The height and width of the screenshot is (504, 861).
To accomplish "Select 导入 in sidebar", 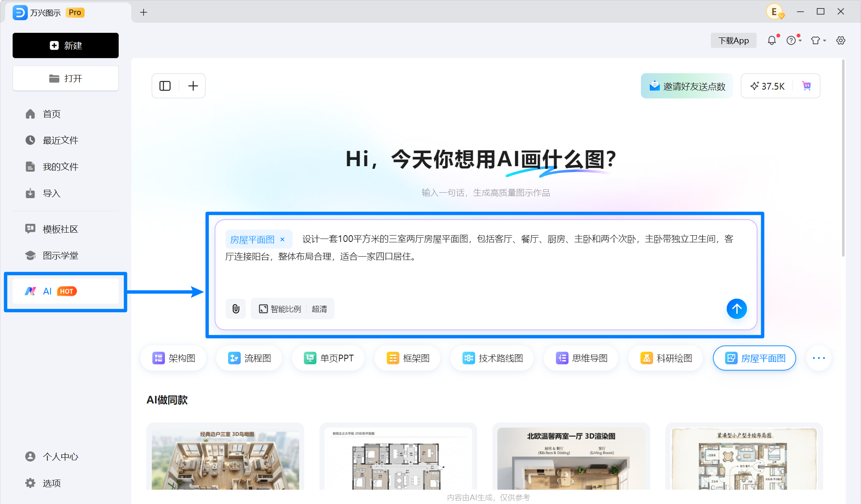I will (x=66, y=193).
